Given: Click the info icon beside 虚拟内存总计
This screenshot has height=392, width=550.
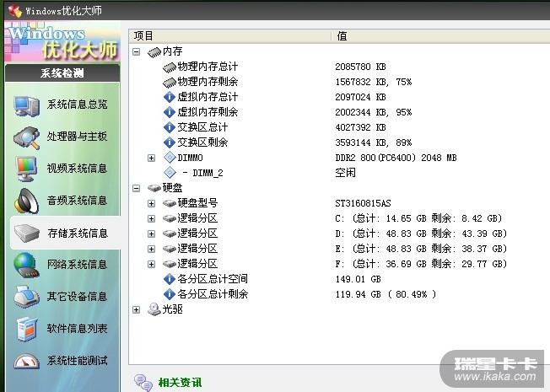Looking at the screenshot, I should point(170,97).
